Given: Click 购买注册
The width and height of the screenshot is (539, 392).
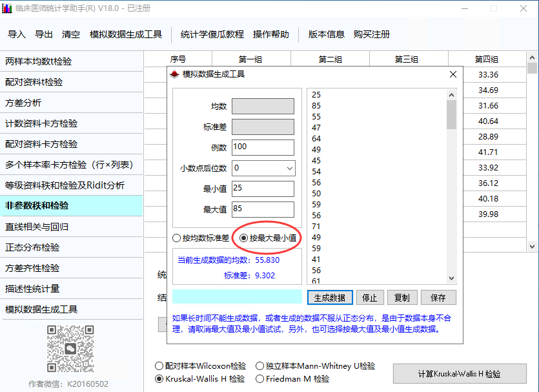Looking at the screenshot, I should tap(372, 34).
